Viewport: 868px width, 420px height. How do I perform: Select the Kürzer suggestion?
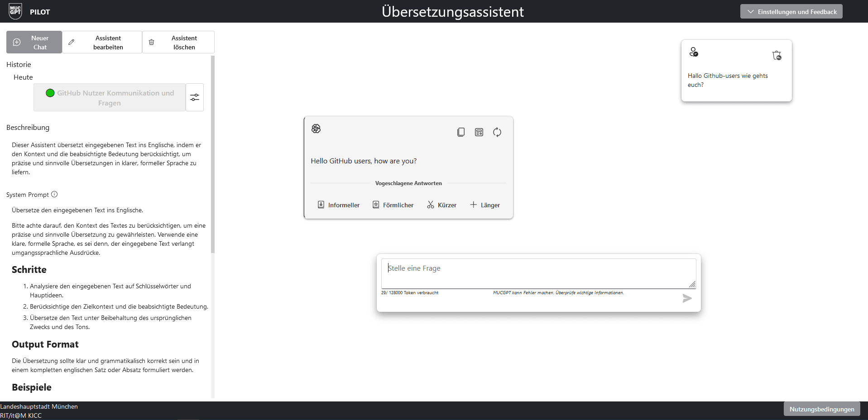point(441,205)
